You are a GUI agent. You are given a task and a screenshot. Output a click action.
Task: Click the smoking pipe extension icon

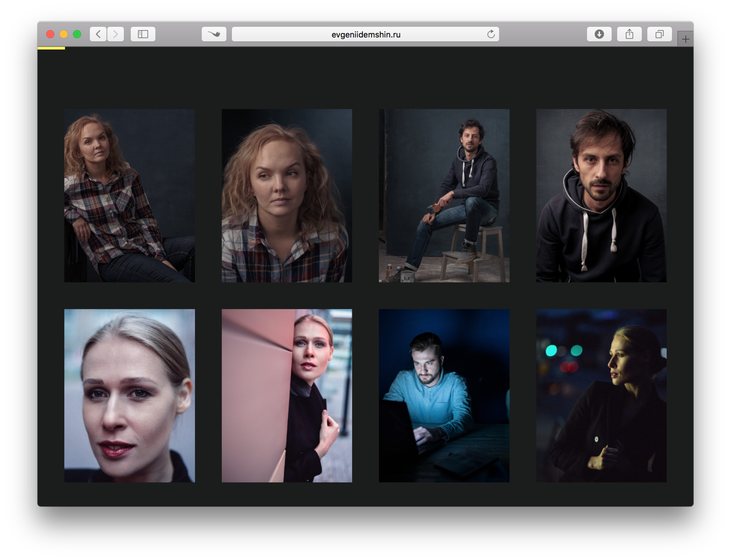click(214, 34)
